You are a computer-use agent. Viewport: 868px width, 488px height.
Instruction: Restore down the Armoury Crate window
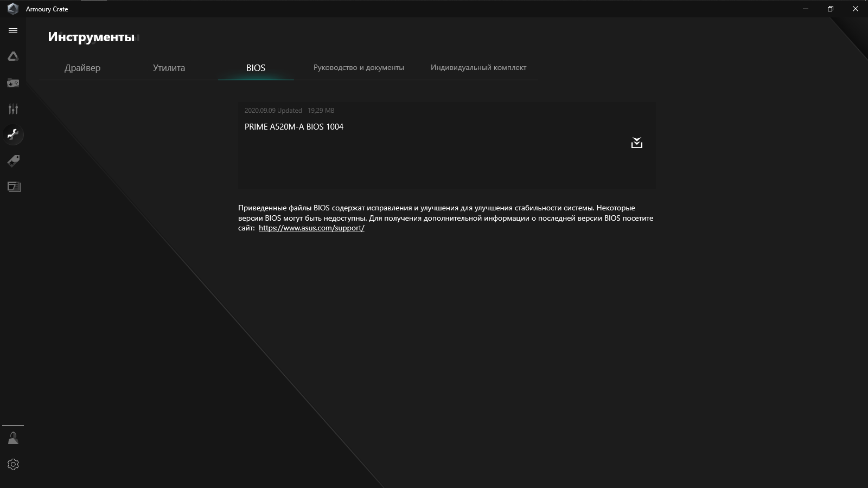click(x=831, y=9)
